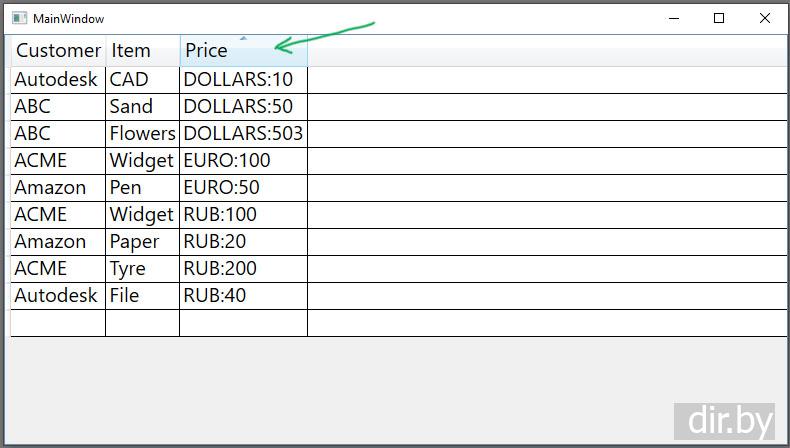Select the Tyre item cell
Screen dimensions: 790x448
click(143, 269)
